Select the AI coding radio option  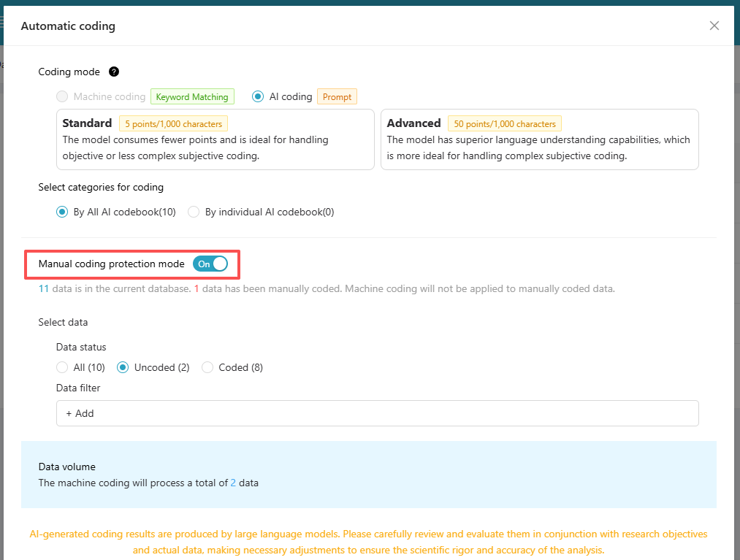(258, 96)
